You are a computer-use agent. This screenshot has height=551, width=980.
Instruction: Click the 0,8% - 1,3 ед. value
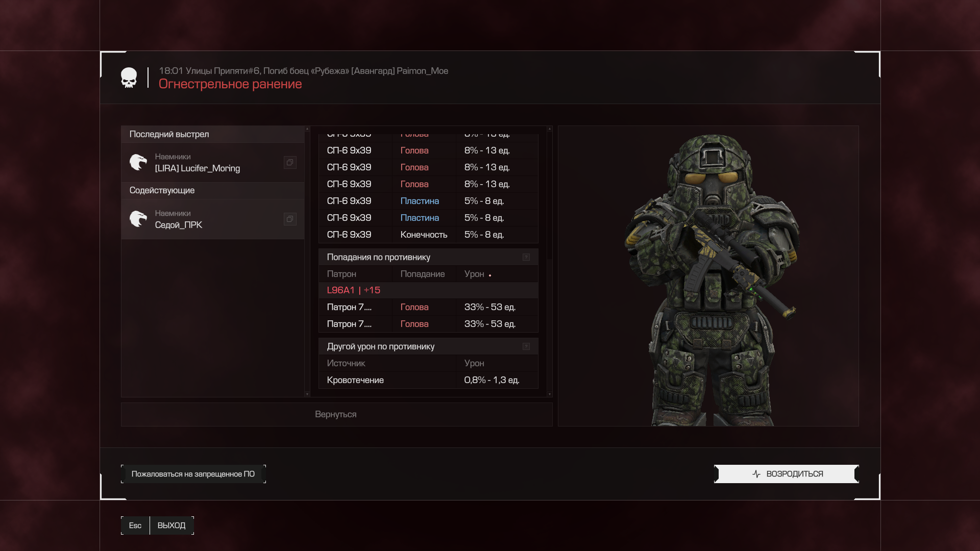tap(492, 380)
